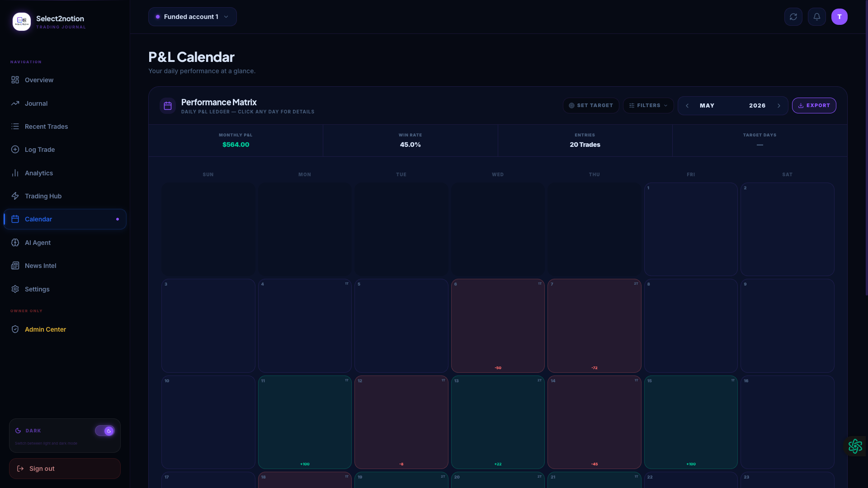Click the refresh data icon

click(x=793, y=17)
